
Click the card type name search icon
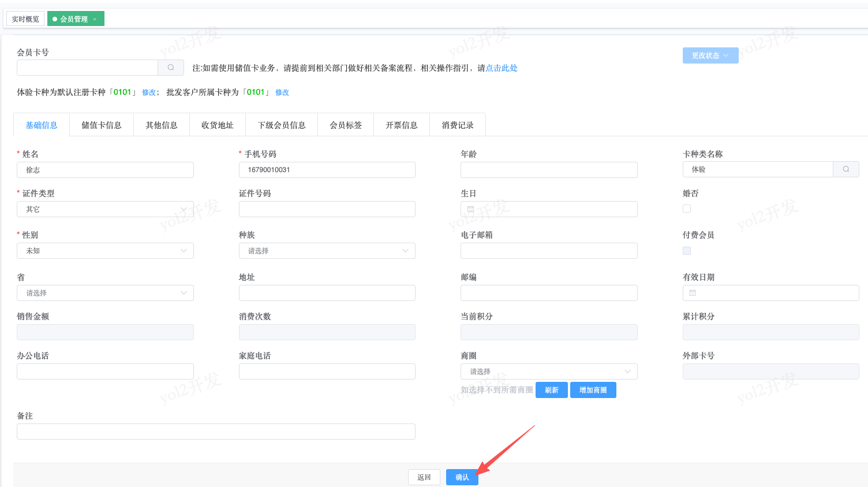[846, 169]
